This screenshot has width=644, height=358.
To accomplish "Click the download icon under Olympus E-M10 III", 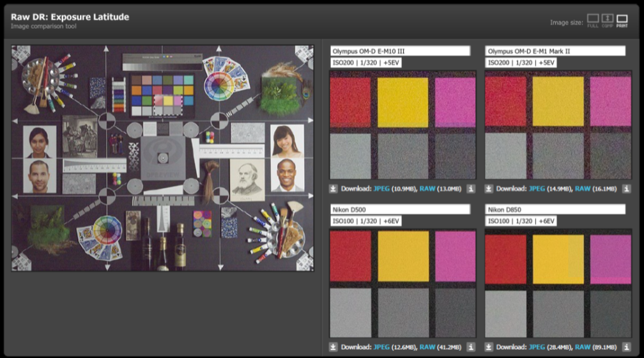I will 333,189.
